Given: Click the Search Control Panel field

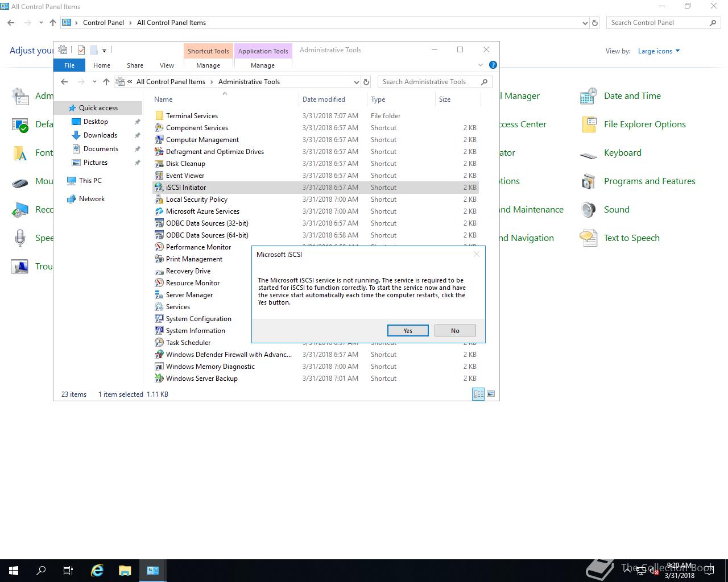Looking at the screenshot, I should [664, 23].
